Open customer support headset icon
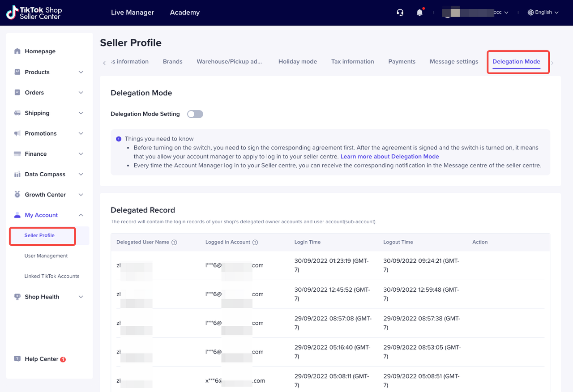 tap(400, 13)
